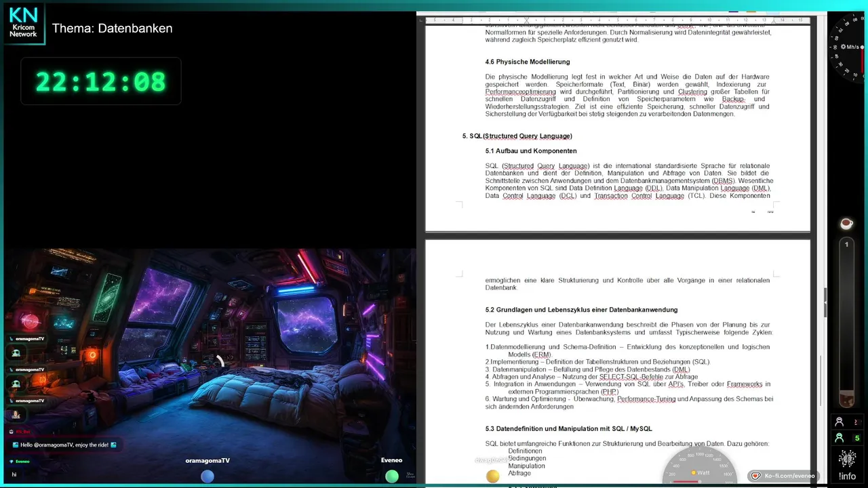Click the 22:12:08 digital clock
This screenshot has width=868, height=488.
pyautogui.click(x=101, y=81)
